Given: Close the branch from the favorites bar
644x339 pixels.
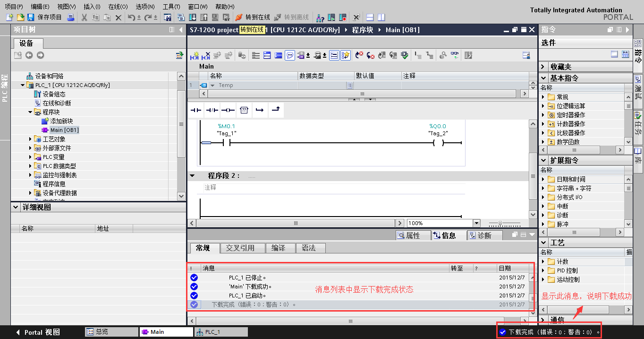Looking at the screenshot, I should coord(276,110).
